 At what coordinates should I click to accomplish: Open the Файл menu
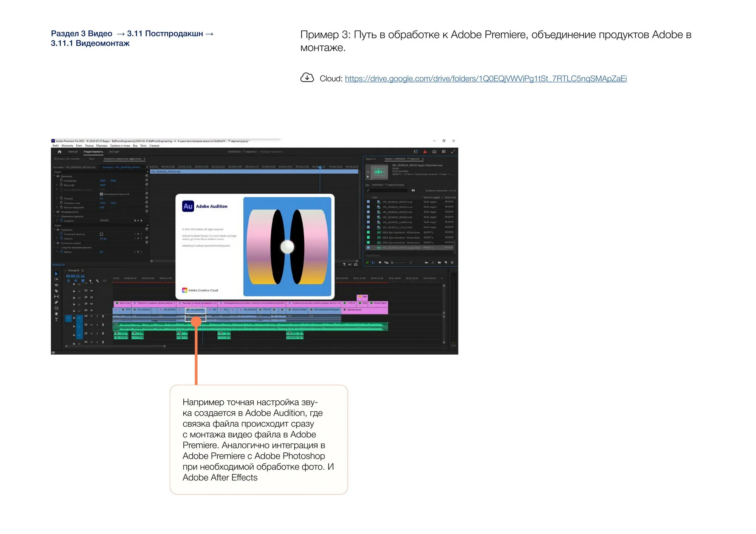point(56,146)
